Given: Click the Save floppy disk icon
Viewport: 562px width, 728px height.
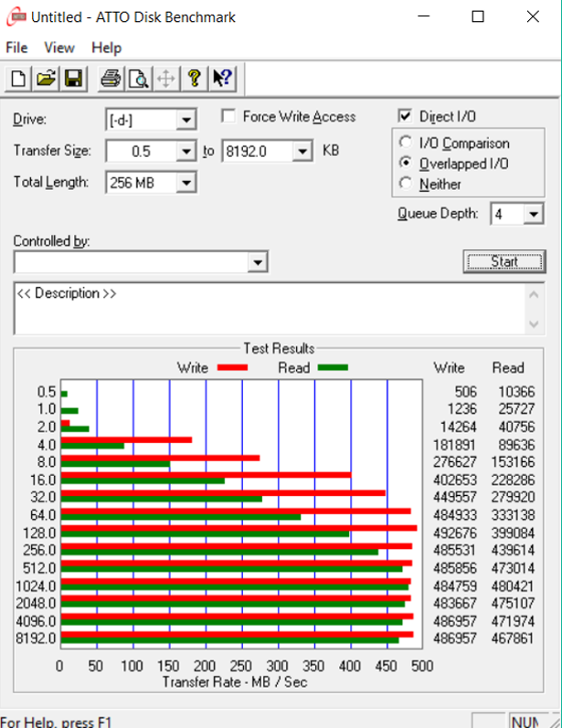Looking at the screenshot, I should pyautogui.click(x=73, y=79).
